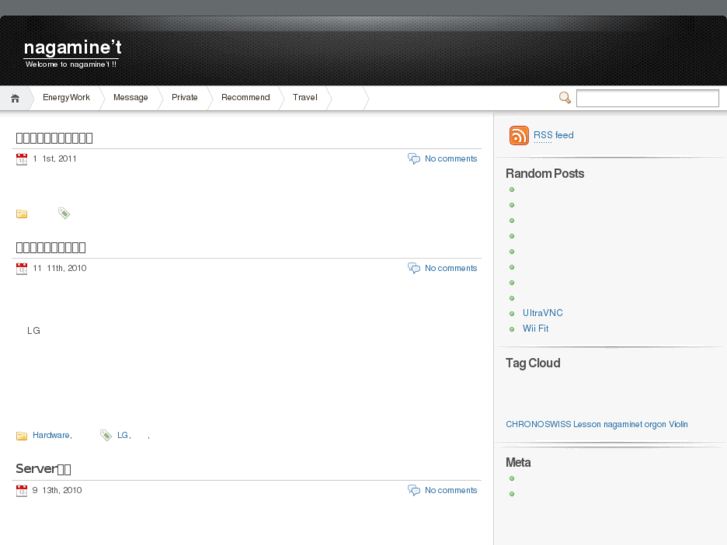Select the nagaminet tag
This screenshot has width=727, height=545.
tap(623, 424)
